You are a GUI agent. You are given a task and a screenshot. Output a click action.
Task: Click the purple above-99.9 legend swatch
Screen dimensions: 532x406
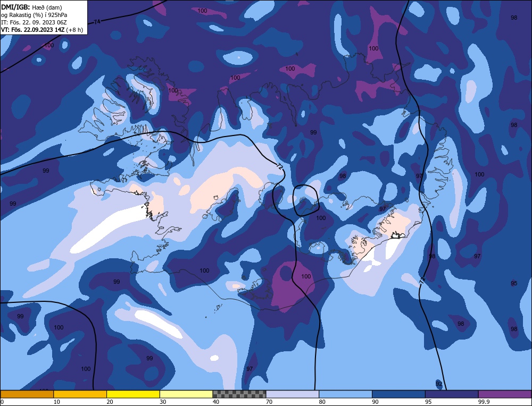click(505, 394)
